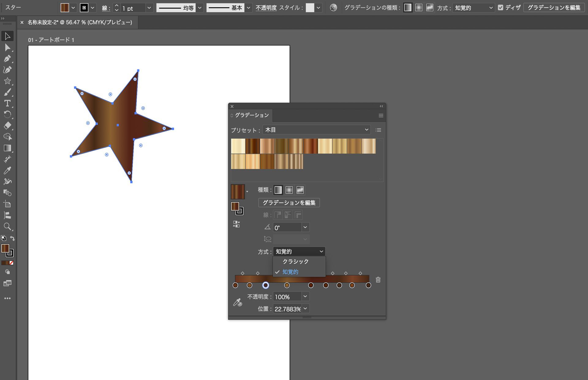Select the Pen tool in the toolbar
The width and height of the screenshot is (588, 380).
click(7, 59)
